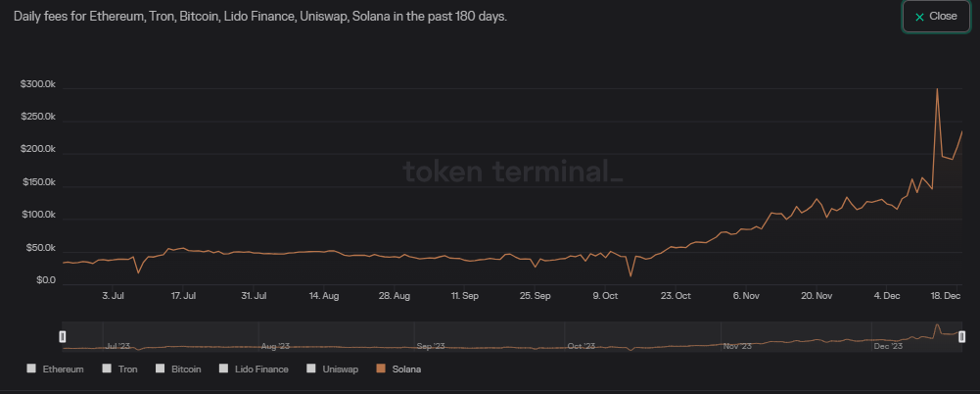Image resolution: width=980 pixels, height=394 pixels.
Task: Toggle the Lido Finance series
Action: [254, 369]
